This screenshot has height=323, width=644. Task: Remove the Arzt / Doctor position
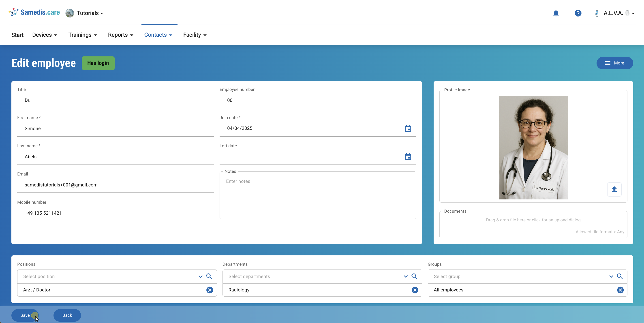coord(210,290)
